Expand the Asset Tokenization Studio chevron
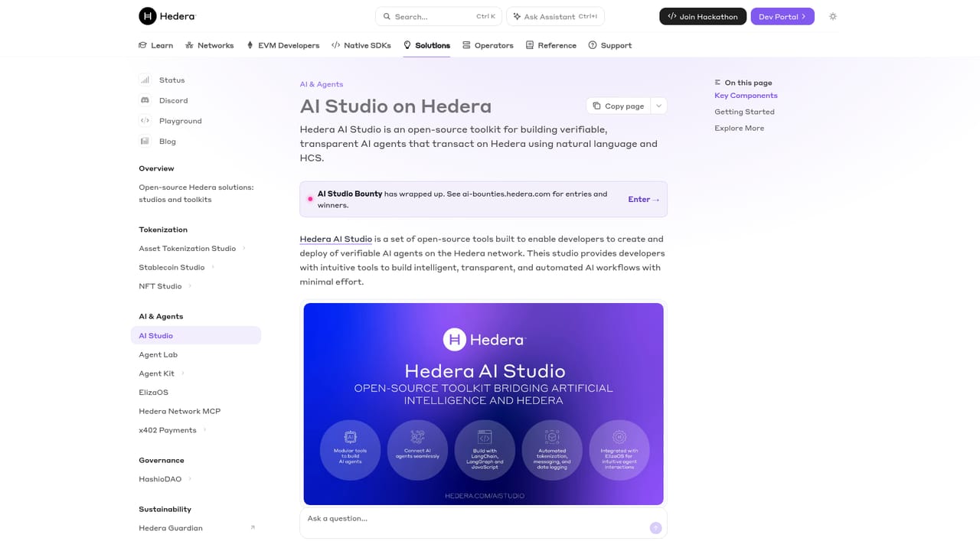The height and width of the screenshot is (551, 980). pyautogui.click(x=244, y=248)
